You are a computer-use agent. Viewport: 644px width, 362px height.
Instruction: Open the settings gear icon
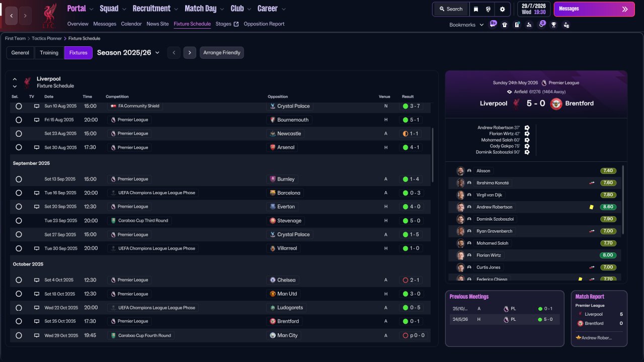point(502,9)
